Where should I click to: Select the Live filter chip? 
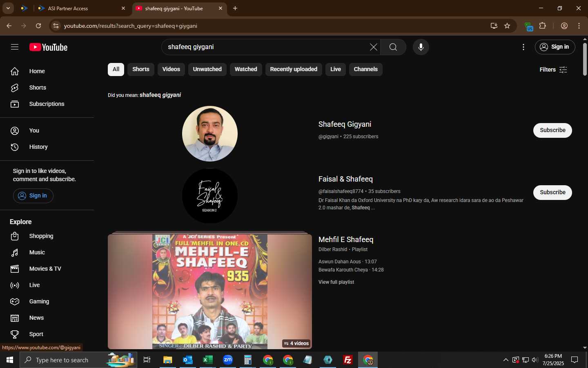pyautogui.click(x=336, y=70)
